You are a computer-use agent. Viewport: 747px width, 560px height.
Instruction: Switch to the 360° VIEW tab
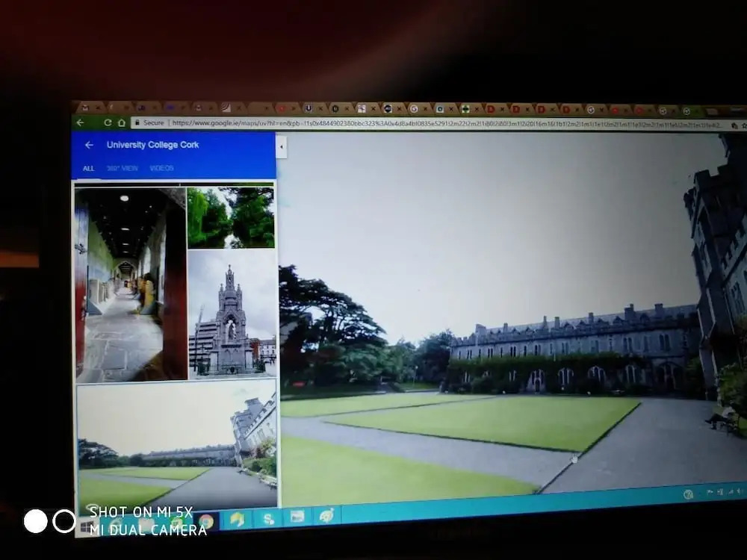point(123,169)
